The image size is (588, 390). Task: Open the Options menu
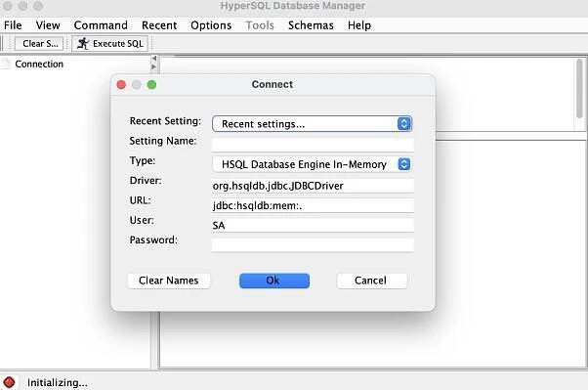point(211,25)
